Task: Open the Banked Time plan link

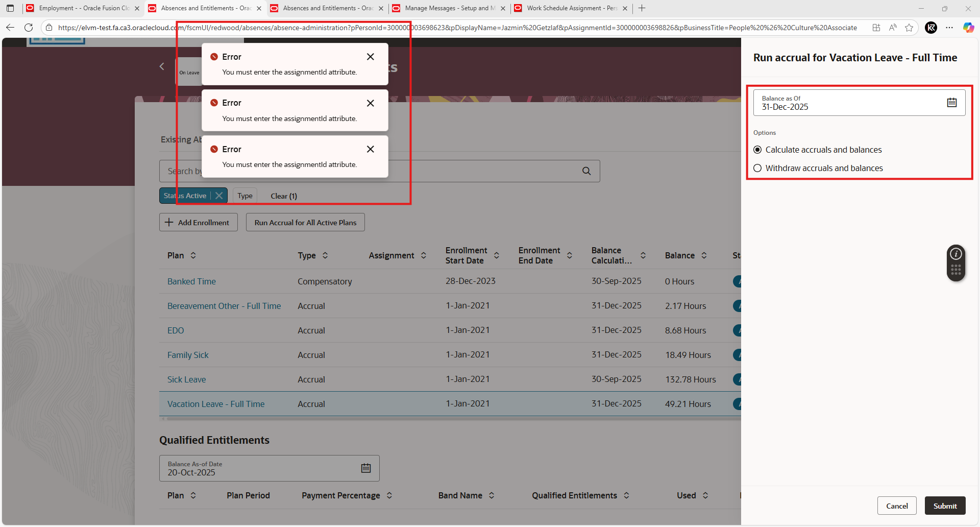Action: (191, 281)
